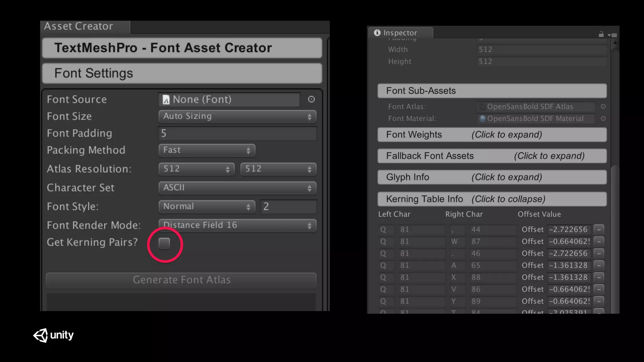644x362 pixels.
Task: Switch to the Inspector tab
Action: coord(400,33)
